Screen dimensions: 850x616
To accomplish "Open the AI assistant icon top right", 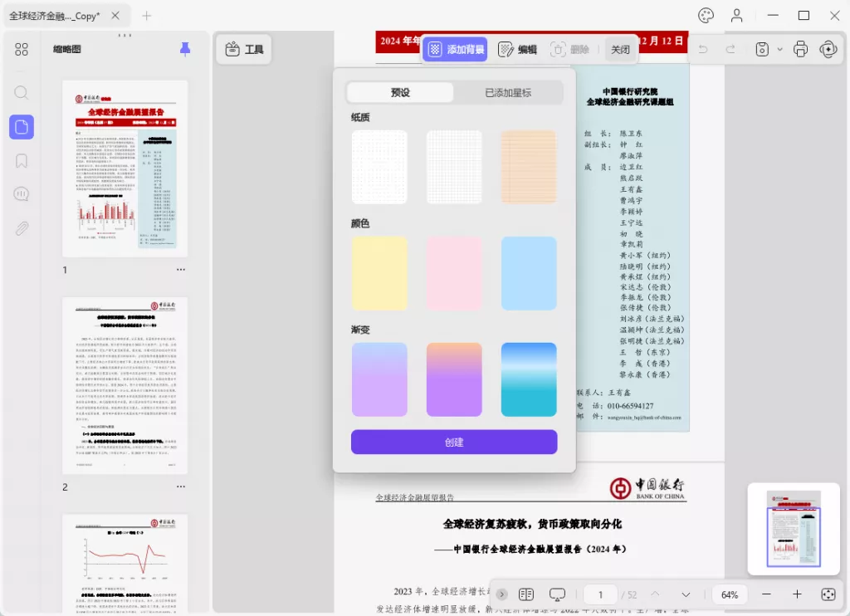I will point(828,49).
